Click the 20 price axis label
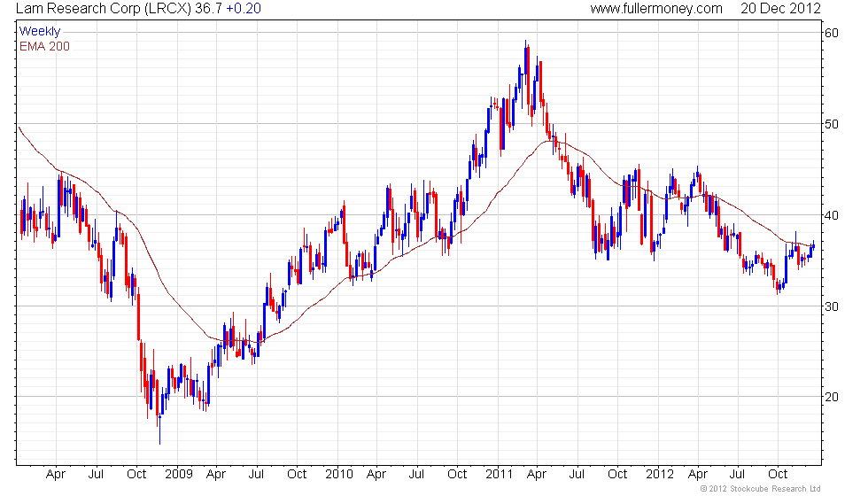The height and width of the screenshot is (496, 868). coord(831,398)
